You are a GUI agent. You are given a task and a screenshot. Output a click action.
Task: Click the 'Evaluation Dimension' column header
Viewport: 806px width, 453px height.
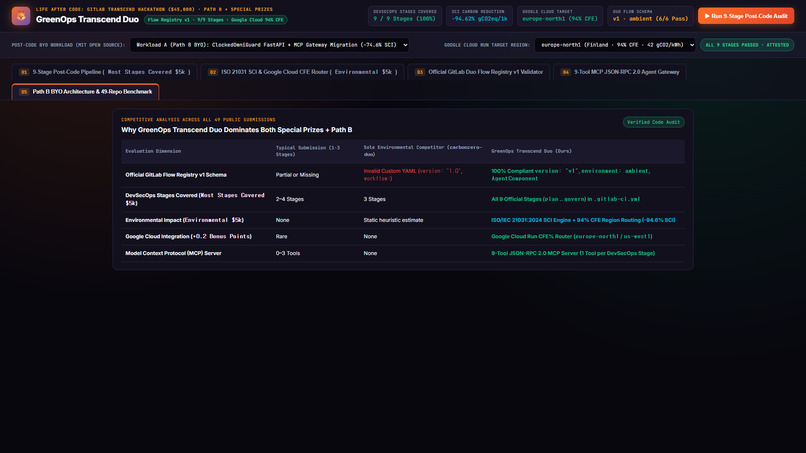153,151
